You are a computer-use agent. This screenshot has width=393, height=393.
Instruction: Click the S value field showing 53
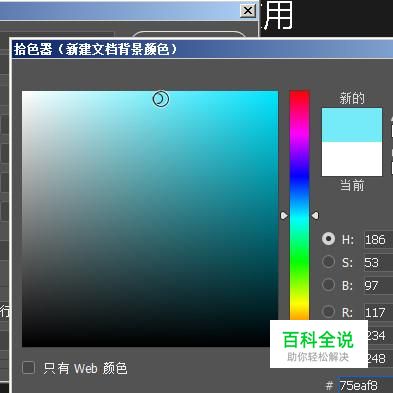tap(378, 263)
